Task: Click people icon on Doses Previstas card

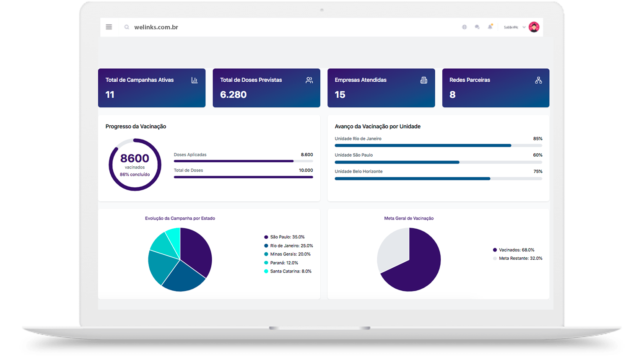Action: pos(309,80)
